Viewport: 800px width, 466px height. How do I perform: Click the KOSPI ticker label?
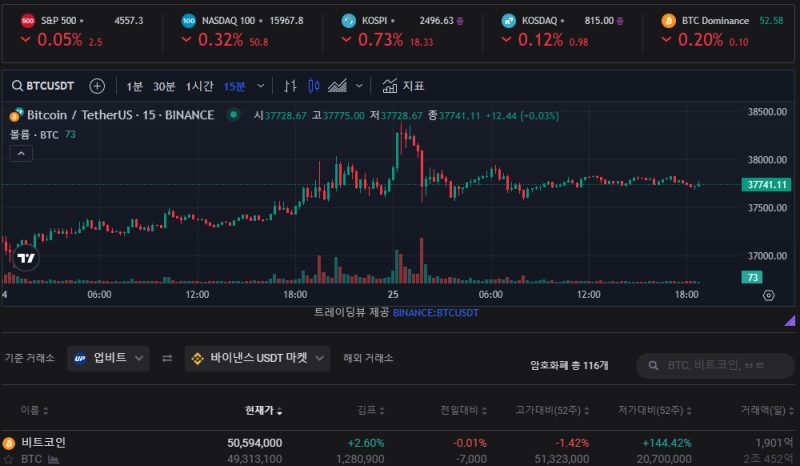coord(374,21)
